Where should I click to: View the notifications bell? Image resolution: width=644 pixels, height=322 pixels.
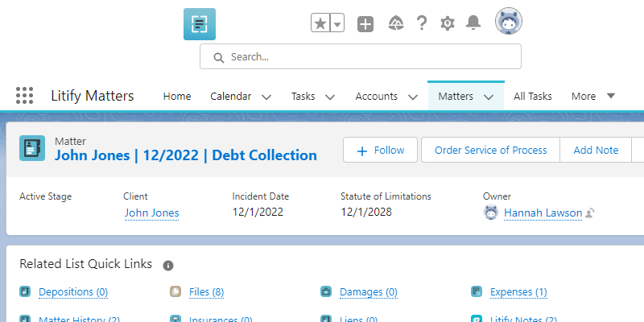pos(473,23)
